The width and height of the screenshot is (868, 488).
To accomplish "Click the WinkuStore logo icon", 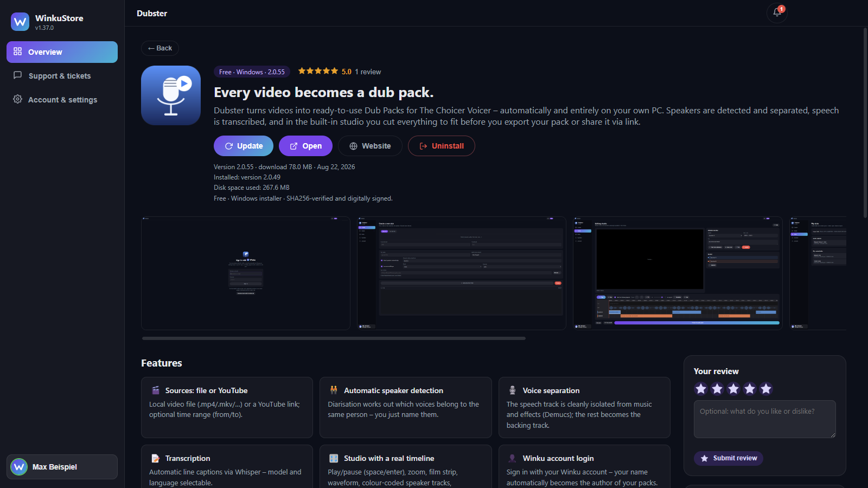I will pyautogui.click(x=20, y=22).
